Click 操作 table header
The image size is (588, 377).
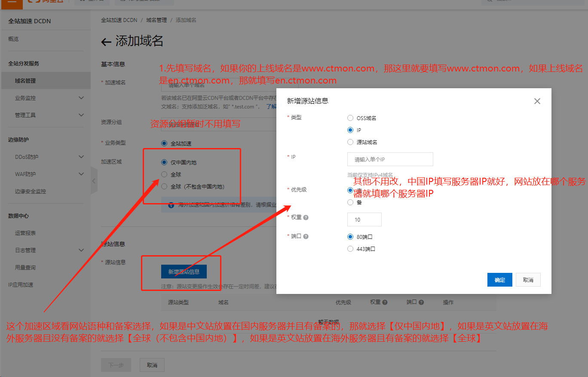(x=448, y=303)
